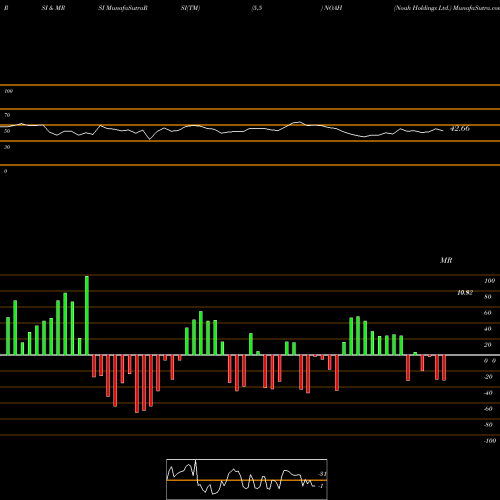500x500 pixels.
Task: Click the 'SI(TM)' header text
Action: pos(190,8)
